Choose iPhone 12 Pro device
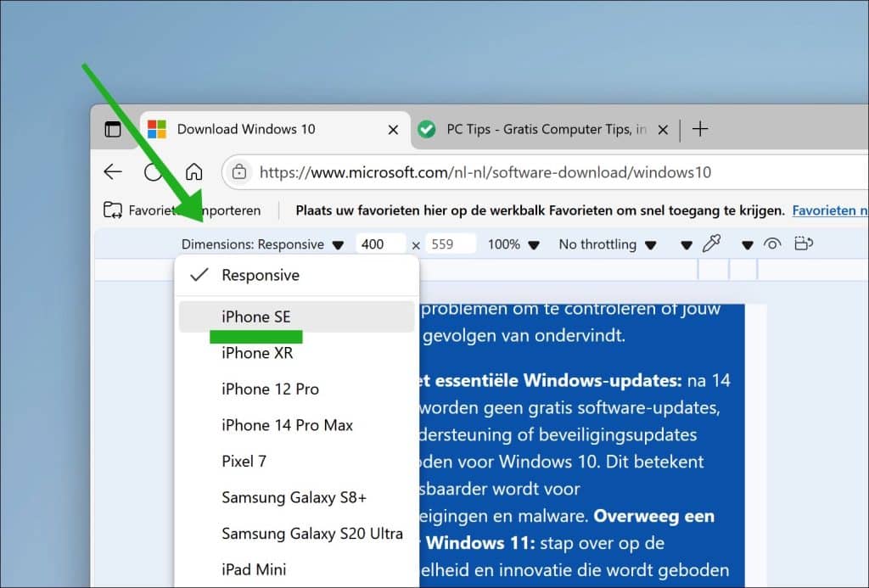 click(296, 389)
